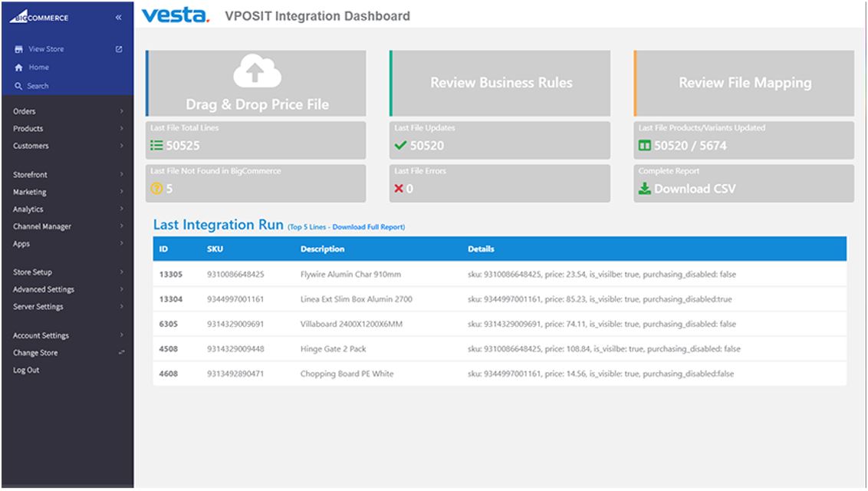Expand the Marketing menu chevron
This screenshot has height=491, width=868.
tap(121, 192)
